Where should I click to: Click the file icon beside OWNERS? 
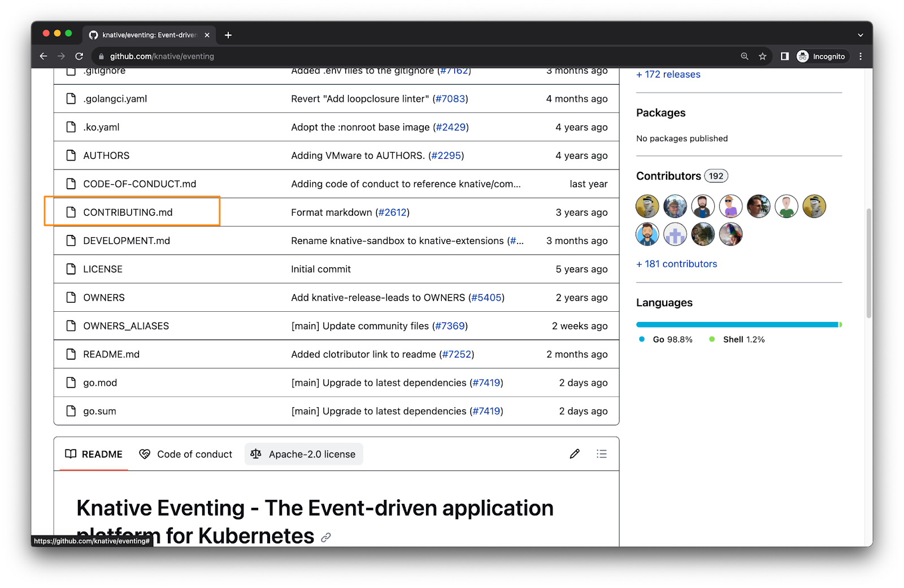pos(71,298)
